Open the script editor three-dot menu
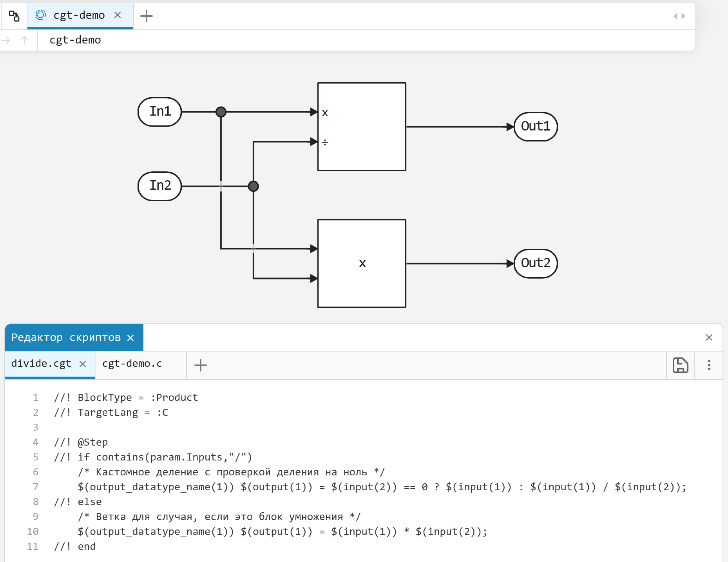 pos(709,365)
